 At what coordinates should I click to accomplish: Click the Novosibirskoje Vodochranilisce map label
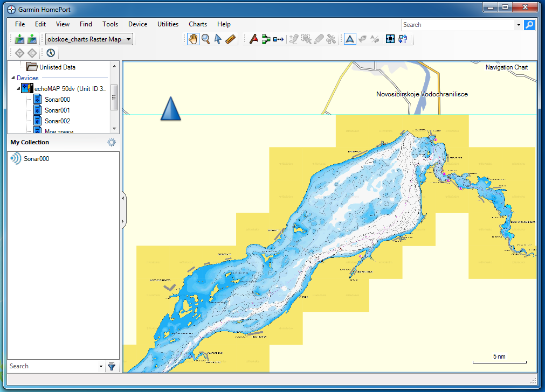(422, 94)
